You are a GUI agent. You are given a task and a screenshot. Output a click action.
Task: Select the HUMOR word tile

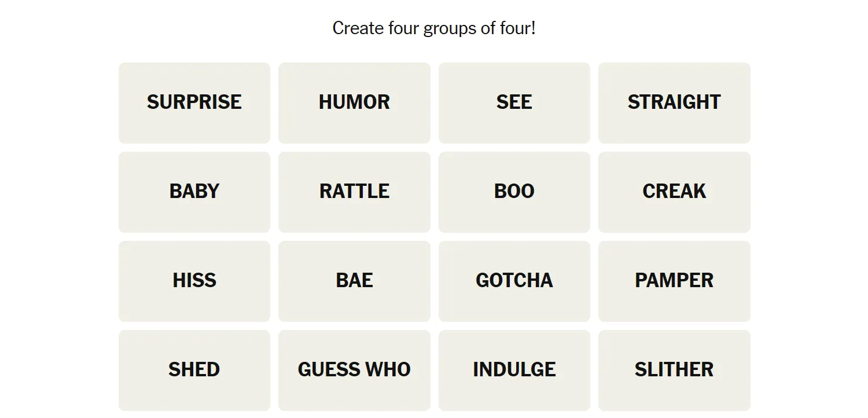point(354,103)
